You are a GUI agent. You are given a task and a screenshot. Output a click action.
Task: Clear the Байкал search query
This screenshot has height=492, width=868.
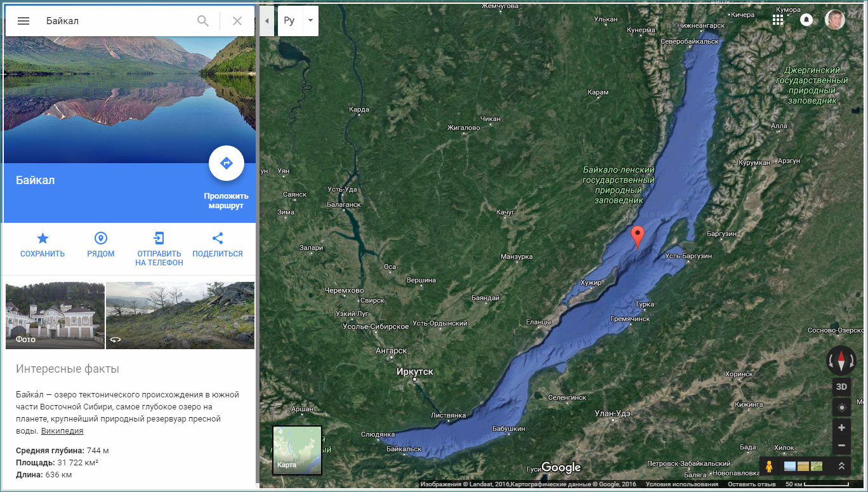237,21
